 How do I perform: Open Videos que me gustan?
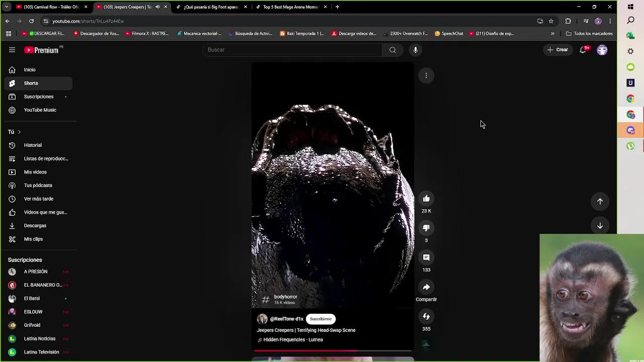(38, 212)
